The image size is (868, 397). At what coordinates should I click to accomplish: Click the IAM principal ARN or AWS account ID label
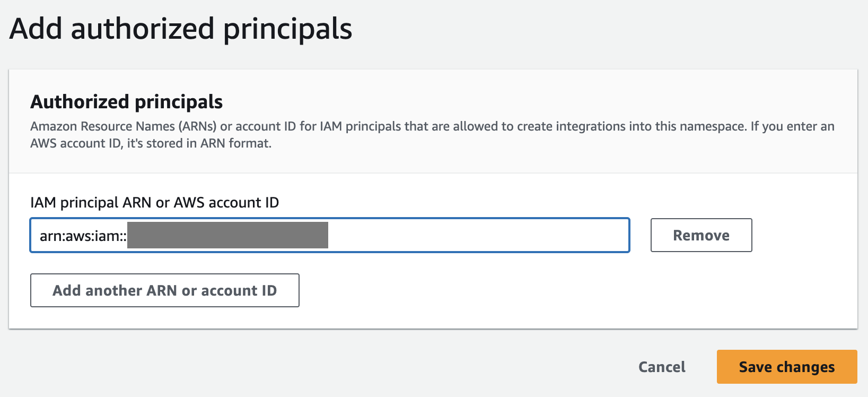[x=154, y=202]
